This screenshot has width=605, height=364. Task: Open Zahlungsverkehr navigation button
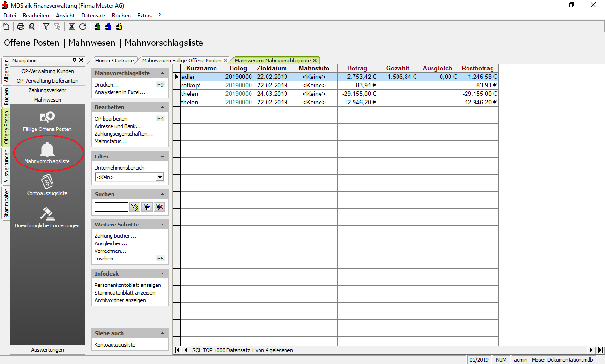(x=47, y=90)
